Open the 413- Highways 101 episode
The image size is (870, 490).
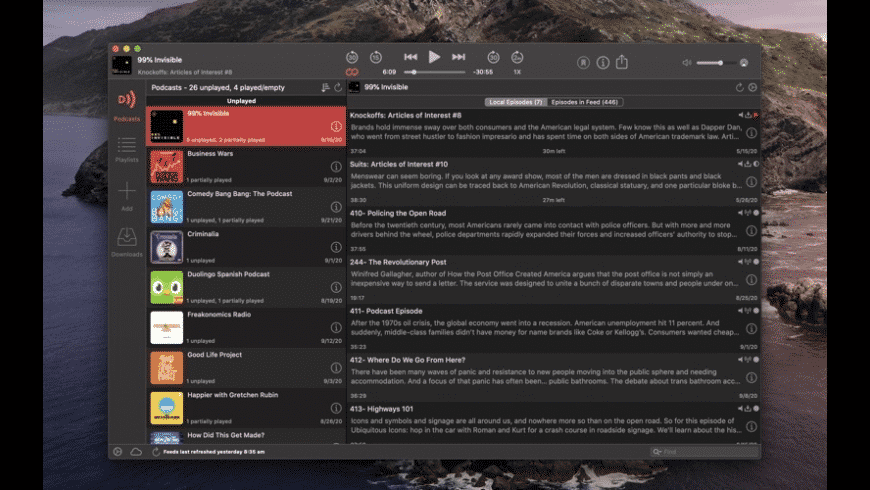pos(553,424)
